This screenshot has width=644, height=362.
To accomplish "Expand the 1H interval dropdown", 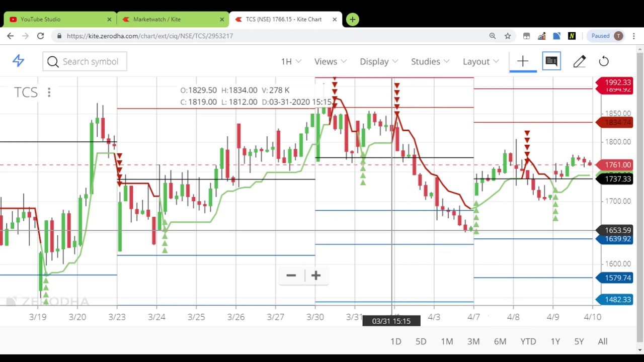I will [291, 61].
